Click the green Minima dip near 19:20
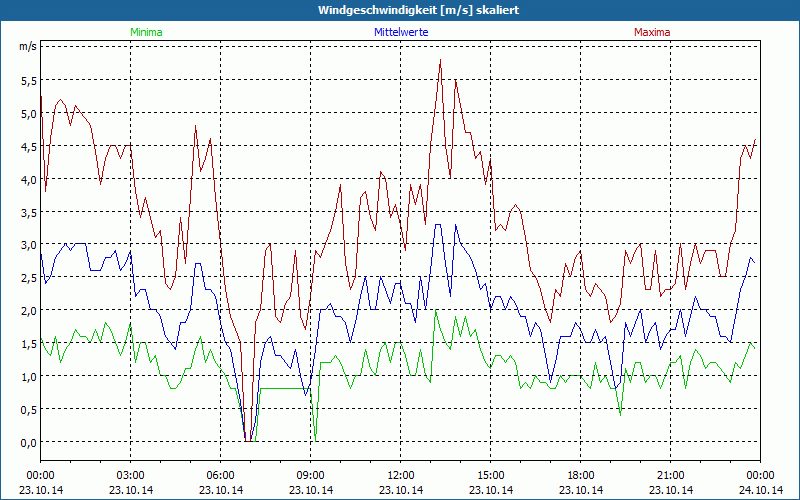 click(620, 414)
